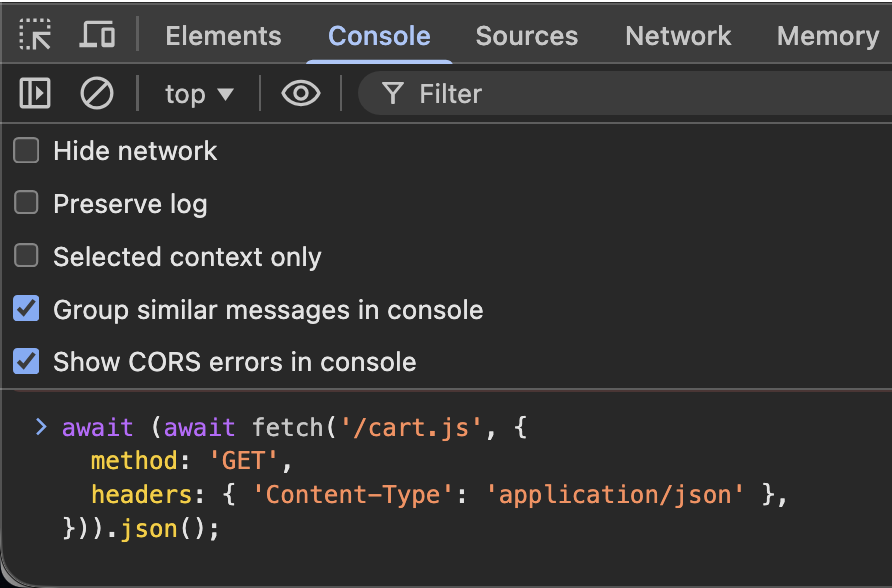Clear the console with the ban icon
Image resolution: width=892 pixels, height=588 pixels.
click(97, 94)
